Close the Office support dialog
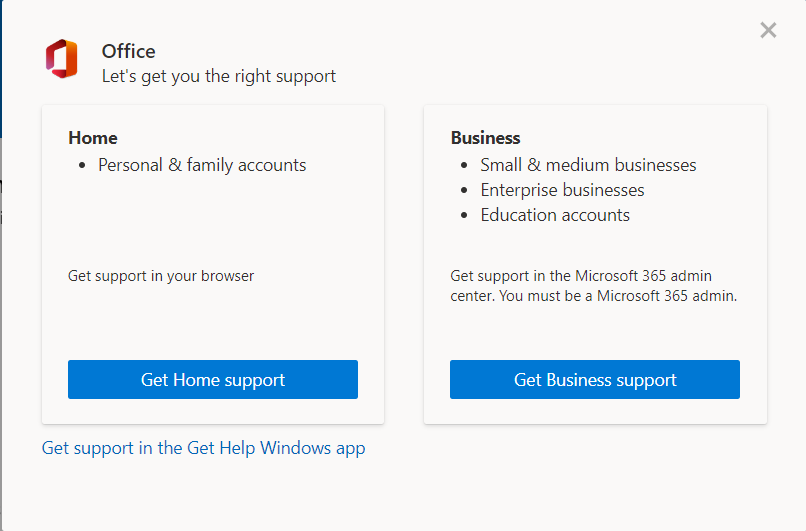This screenshot has width=806, height=531. click(x=768, y=30)
